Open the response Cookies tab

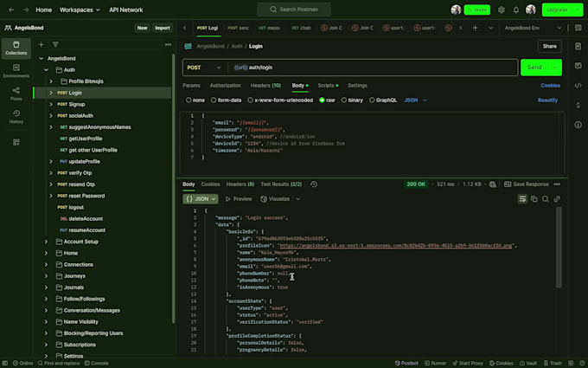[210, 184]
